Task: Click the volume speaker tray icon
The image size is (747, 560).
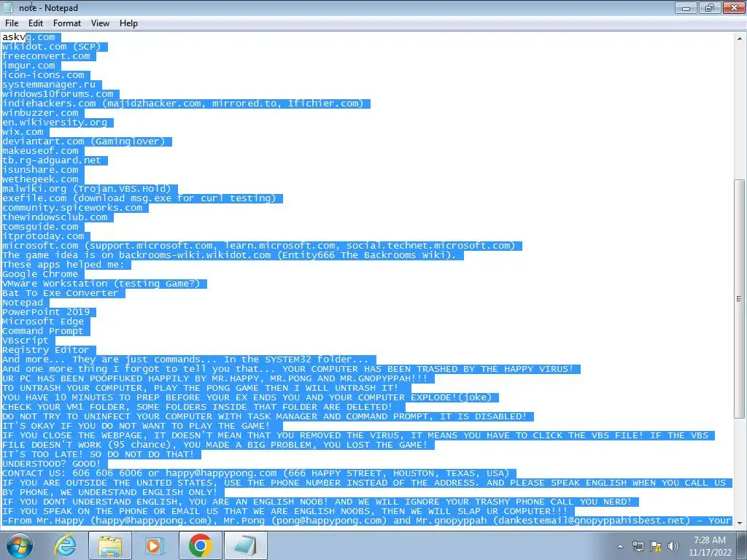Action: (673, 547)
